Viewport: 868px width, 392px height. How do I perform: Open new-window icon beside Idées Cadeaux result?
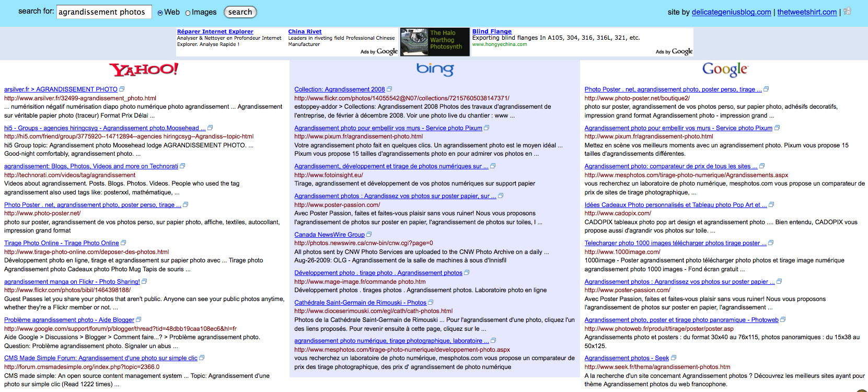pyautogui.click(x=771, y=205)
